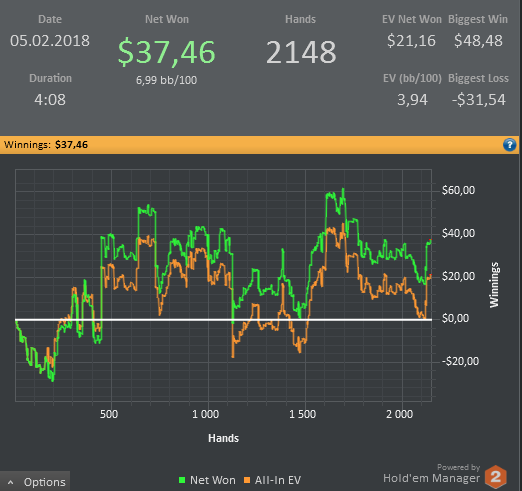Viewport: 522px width, 491px height.
Task: Click EV Net Won value $21,16
Action: point(411,41)
